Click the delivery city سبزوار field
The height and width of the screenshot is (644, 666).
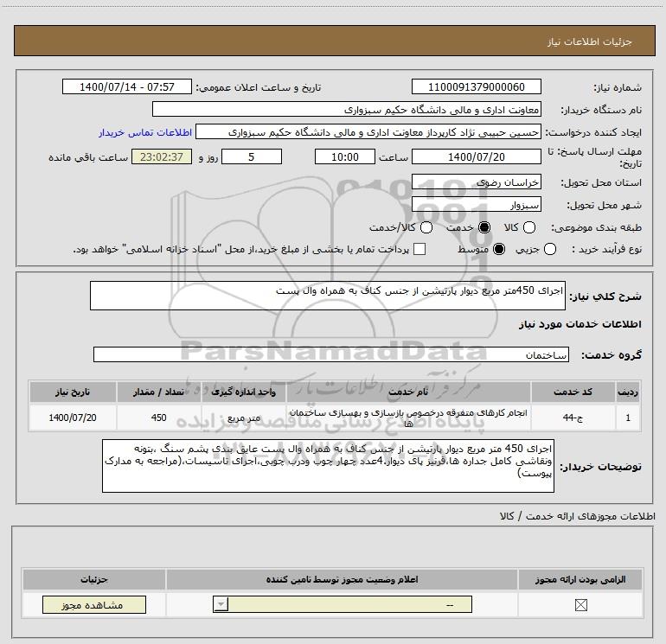coord(476,205)
